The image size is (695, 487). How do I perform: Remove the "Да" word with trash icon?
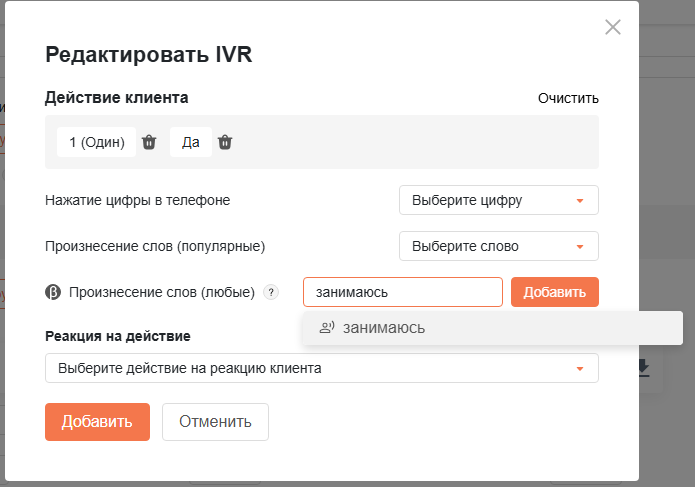225,142
